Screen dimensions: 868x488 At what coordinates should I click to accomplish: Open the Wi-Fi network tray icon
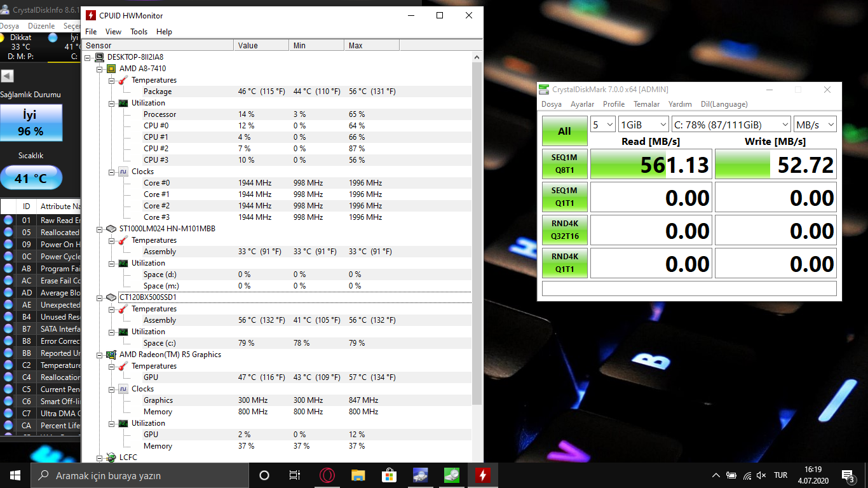point(747,475)
